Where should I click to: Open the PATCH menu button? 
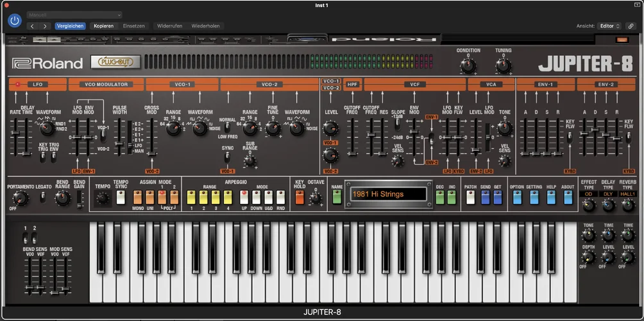click(470, 197)
